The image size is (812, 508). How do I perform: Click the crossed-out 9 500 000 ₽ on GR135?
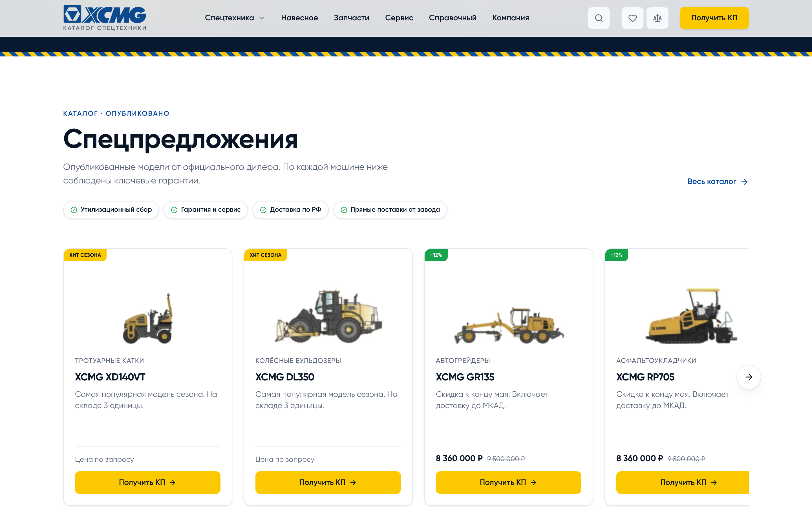pyautogui.click(x=506, y=459)
